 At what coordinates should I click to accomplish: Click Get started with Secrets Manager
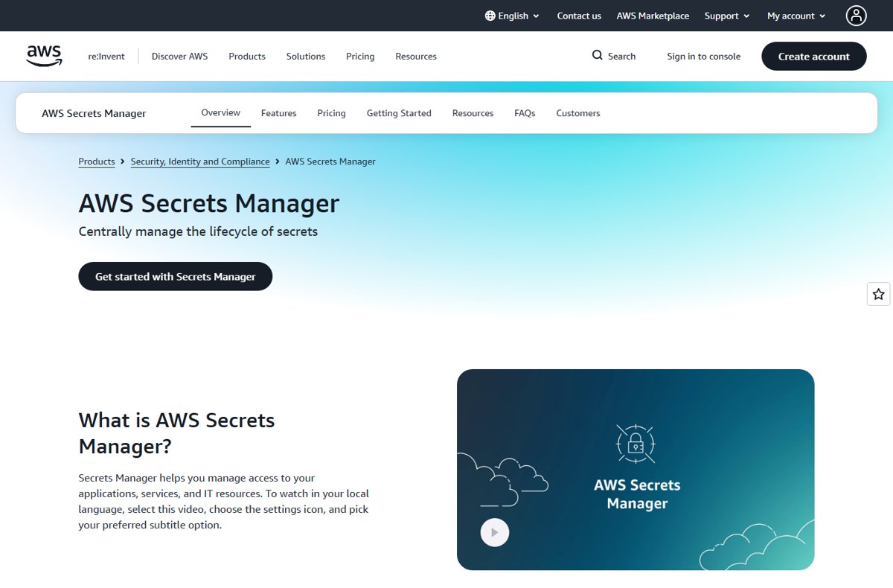pos(176,276)
